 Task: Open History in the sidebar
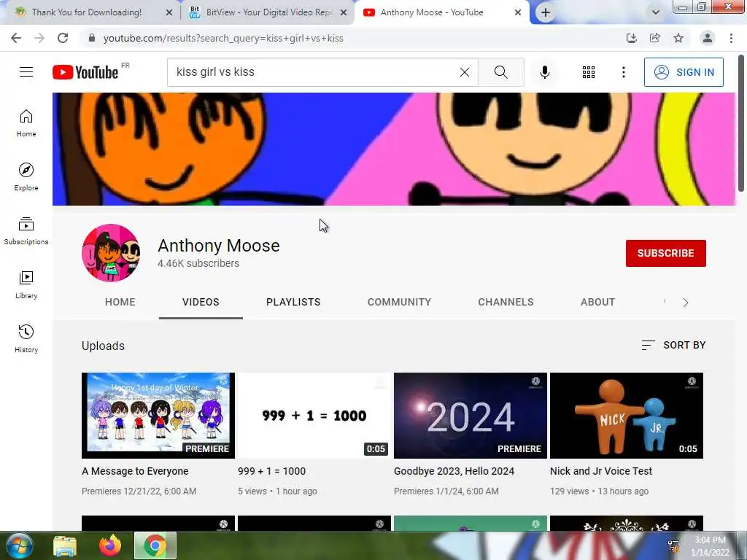click(x=26, y=338)
